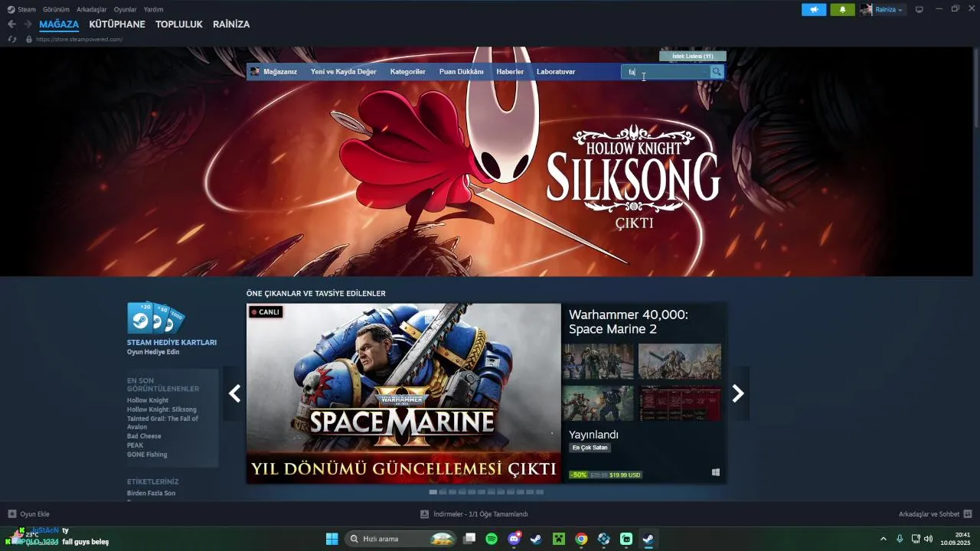980x551 pixels.
Task: Show hidden system tray icons
Action: tap(884, 539)
